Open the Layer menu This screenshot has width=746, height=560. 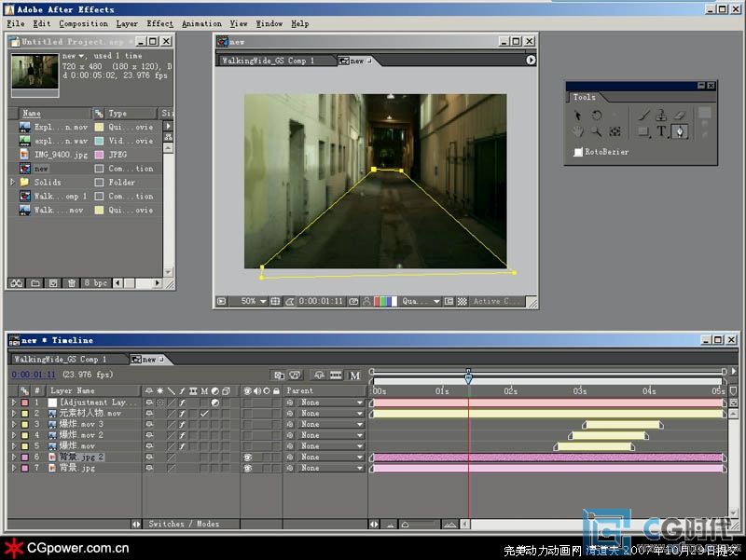(x=127, y=23)
